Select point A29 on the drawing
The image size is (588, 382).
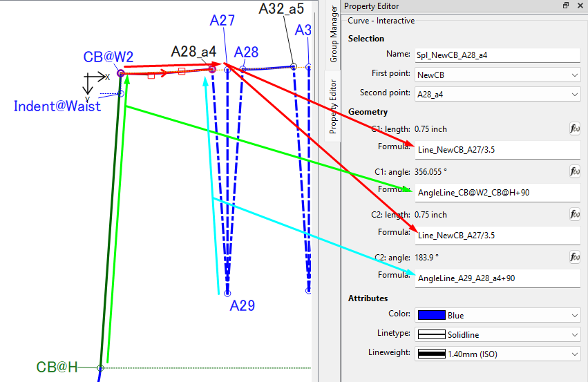227,293
